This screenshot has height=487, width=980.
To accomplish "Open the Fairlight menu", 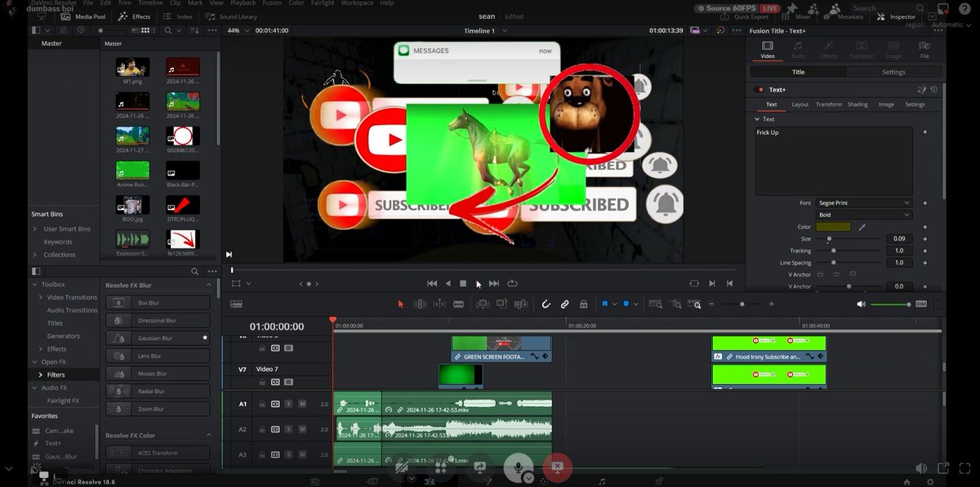I will click(322, 3).
